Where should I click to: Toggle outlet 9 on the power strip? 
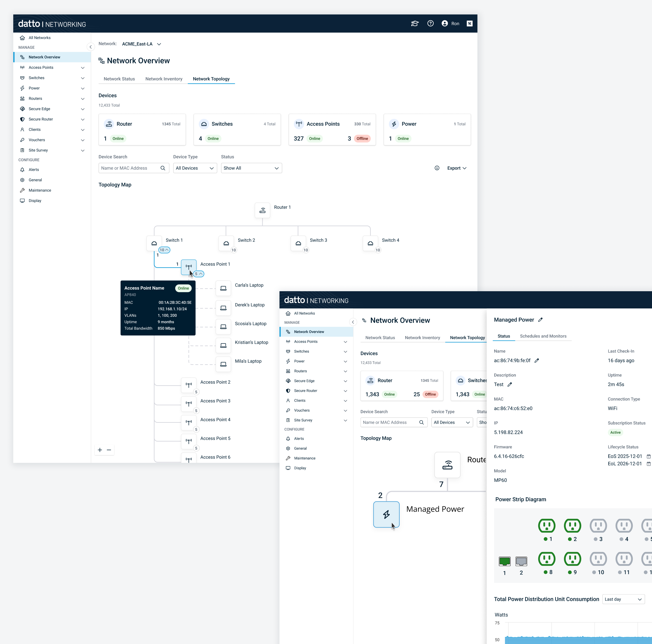(x=572, y=559)
